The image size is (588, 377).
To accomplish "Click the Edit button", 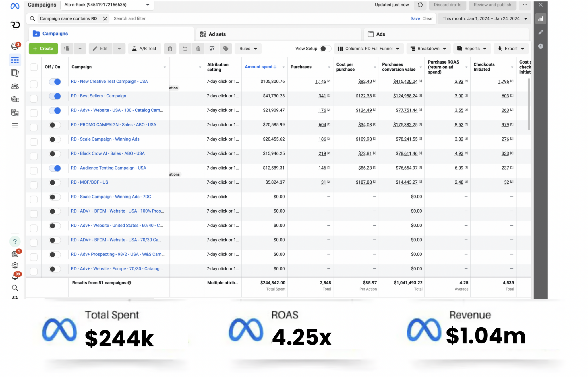I will coord(100,49).
